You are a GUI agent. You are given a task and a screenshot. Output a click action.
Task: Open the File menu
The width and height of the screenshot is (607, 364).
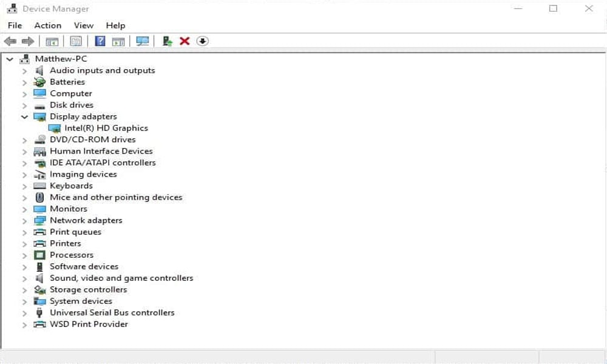(x=15, y=25)
